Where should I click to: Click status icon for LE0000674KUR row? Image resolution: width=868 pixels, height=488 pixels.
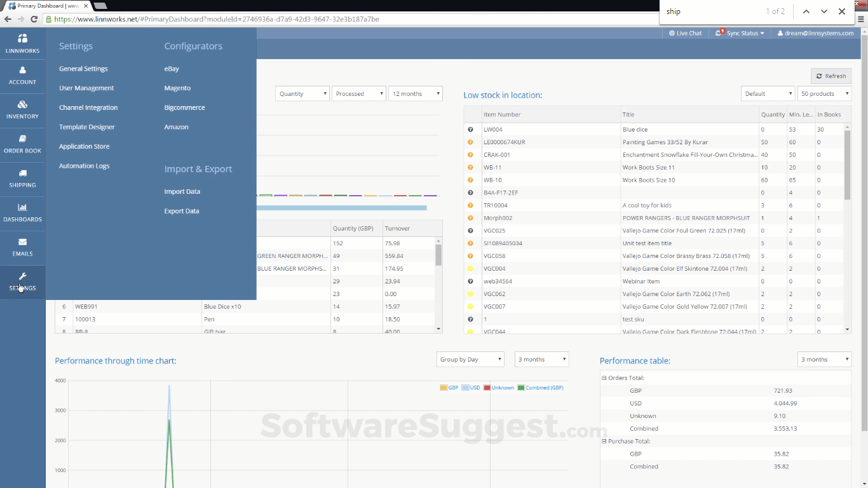coord(470,142)
